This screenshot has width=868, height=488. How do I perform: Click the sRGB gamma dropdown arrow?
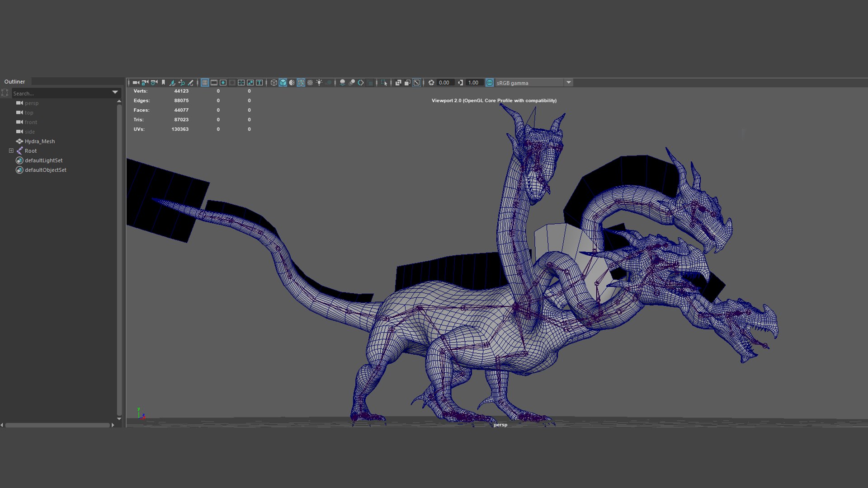(569, 83)
